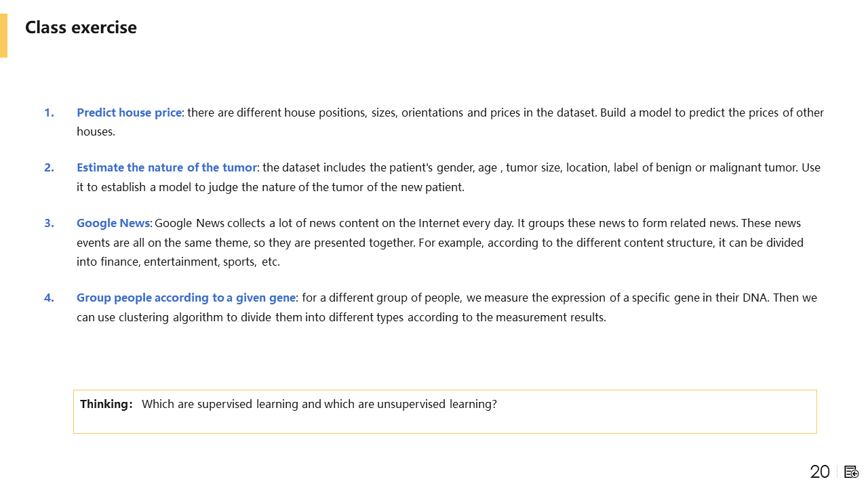
Task: Click the bold "Thinking" label in the box
Action: (104, 404)
